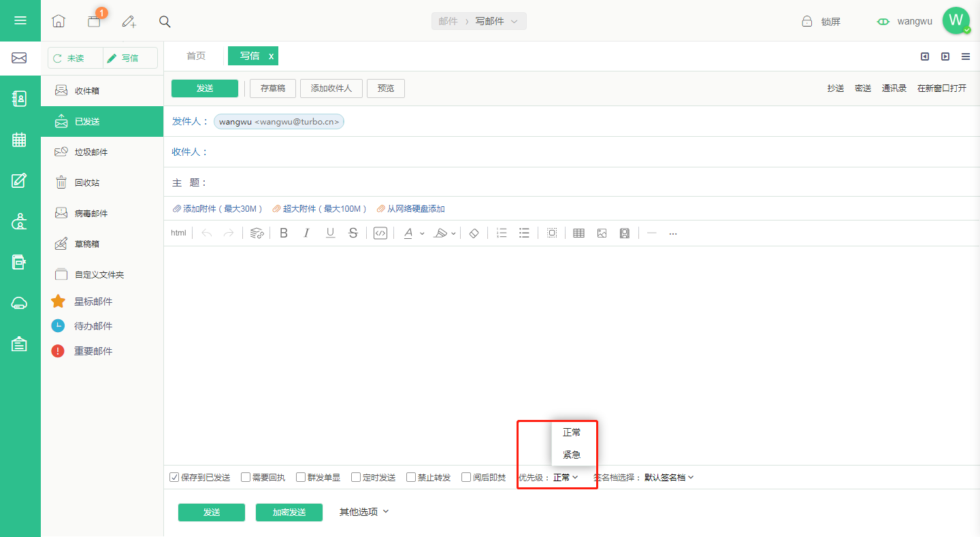980x537 pixels.
Task: Click the Bold formatting icon
Action: 284,233
